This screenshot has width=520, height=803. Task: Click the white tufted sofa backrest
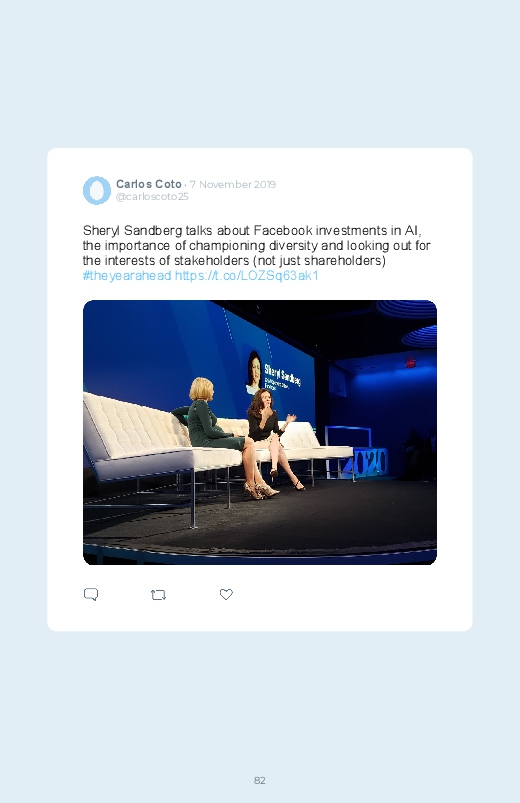[x=131, y=422]
